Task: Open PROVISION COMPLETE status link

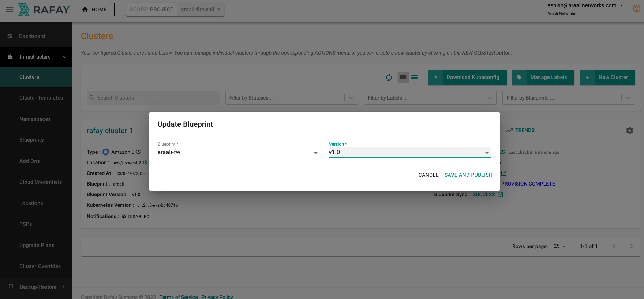Action: [x=528, y=184]
